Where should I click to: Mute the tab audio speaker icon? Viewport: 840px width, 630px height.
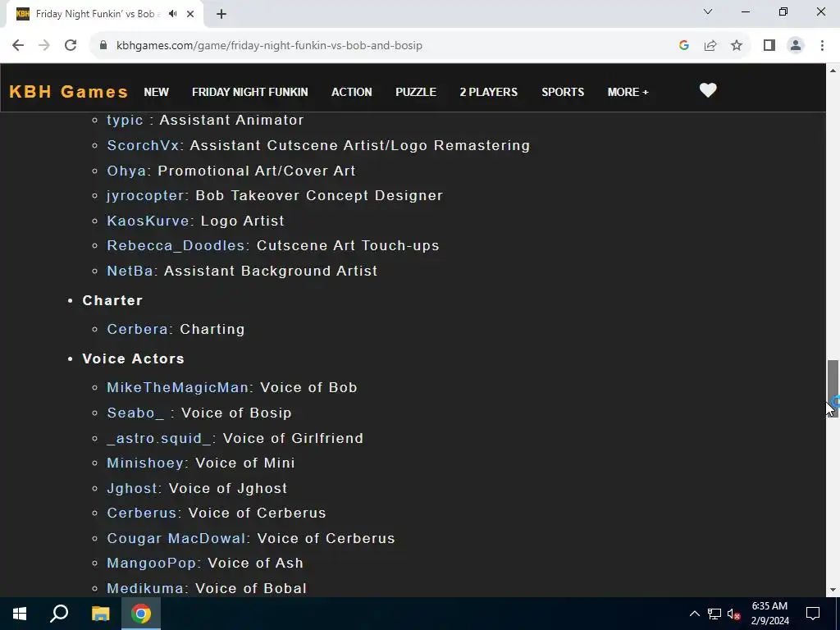pos(172,14)
